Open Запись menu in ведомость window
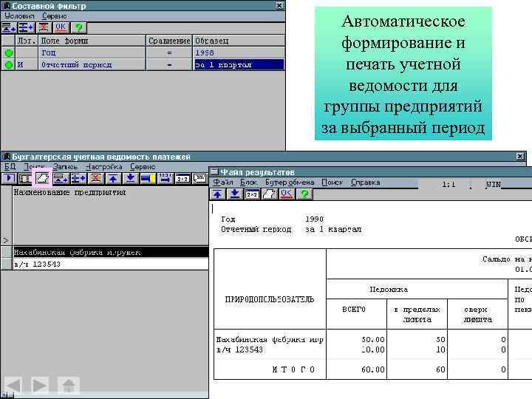Screen dimensions: 532x399 click(65, 166)
